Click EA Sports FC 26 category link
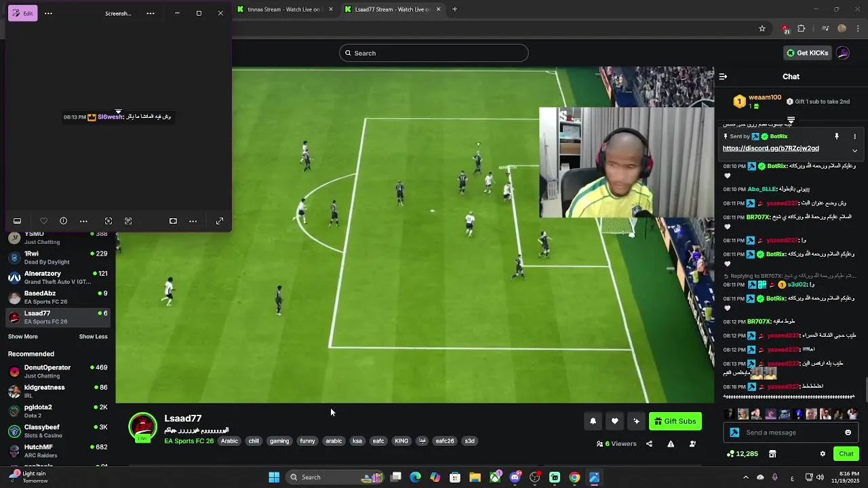Screen dimensions: 868x488 point(189,441)
